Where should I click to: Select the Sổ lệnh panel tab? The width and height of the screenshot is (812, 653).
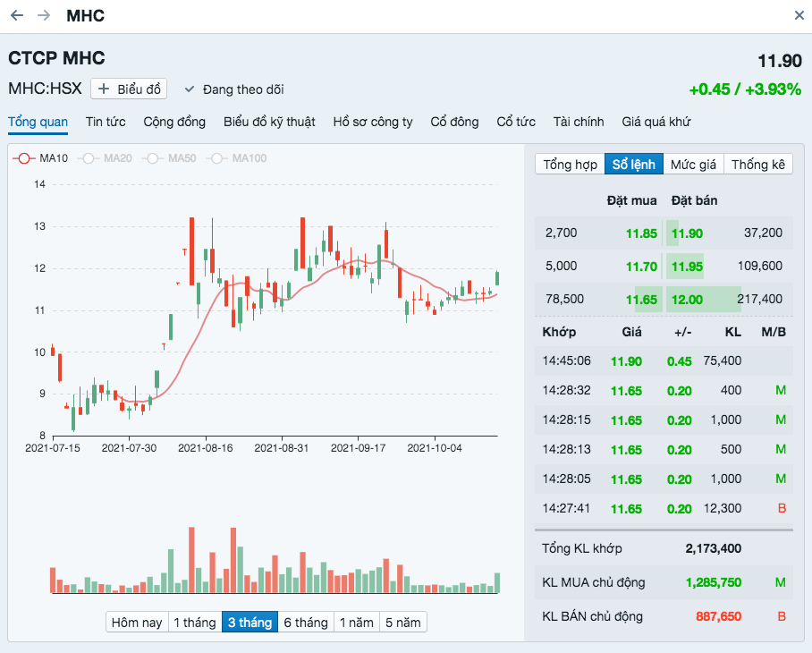point(634,165)
